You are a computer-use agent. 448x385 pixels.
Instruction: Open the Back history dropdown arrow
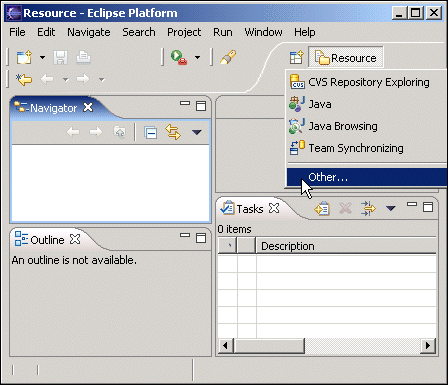(66, 80)
